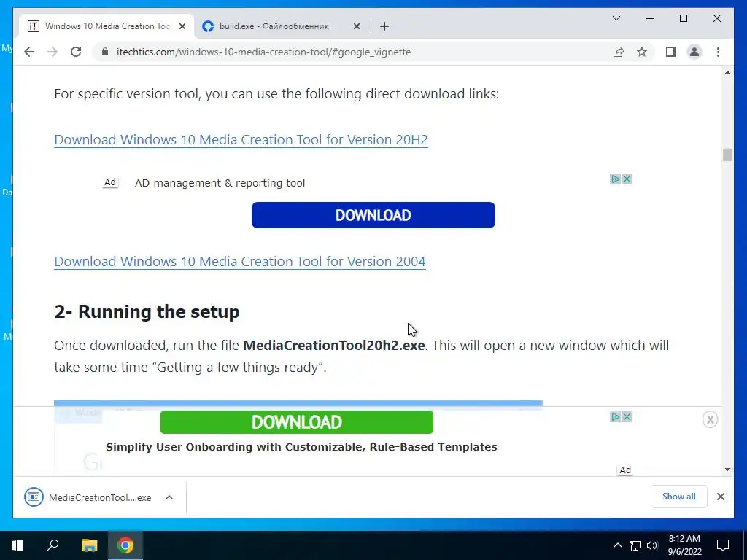Reload the current page

coord(76,52)
